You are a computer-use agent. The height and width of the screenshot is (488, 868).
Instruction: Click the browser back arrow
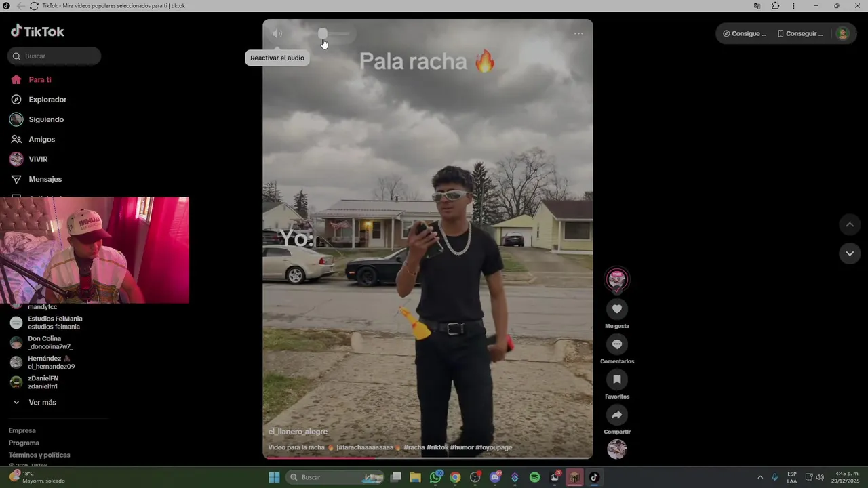click(x=21, y=6)
